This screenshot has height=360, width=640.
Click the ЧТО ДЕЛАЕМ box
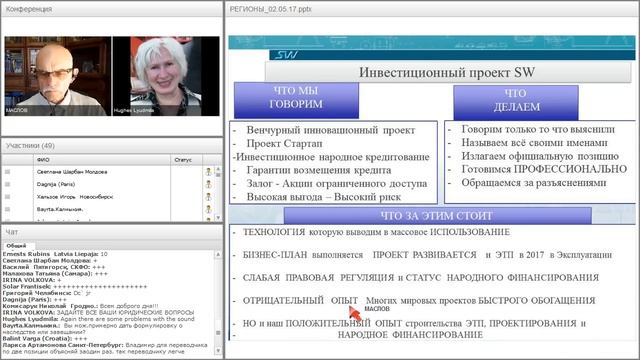click(516, 102)
